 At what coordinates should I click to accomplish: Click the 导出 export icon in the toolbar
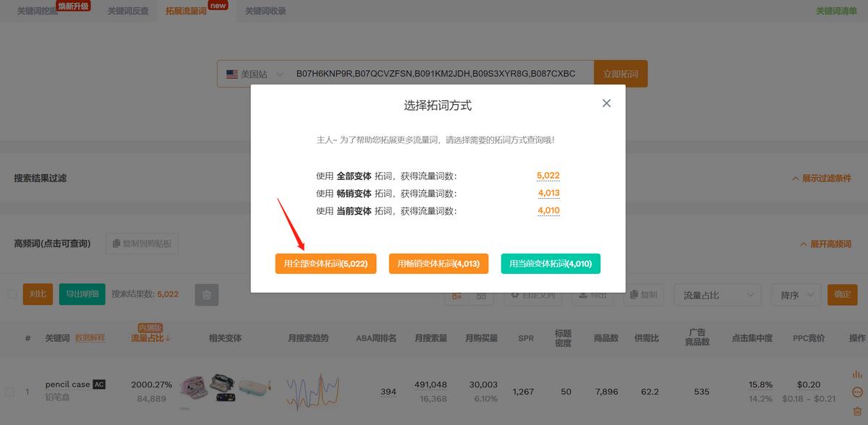(x=592, y=295)
